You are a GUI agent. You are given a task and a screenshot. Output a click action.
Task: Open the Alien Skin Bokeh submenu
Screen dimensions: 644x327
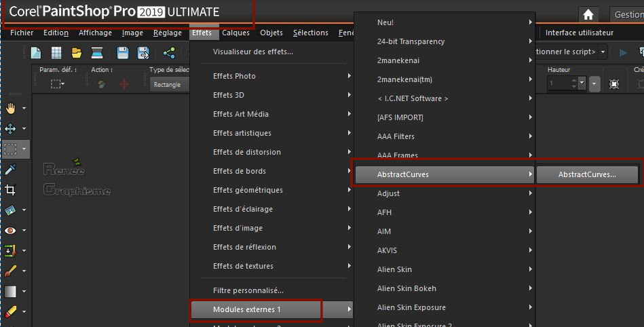444,288
